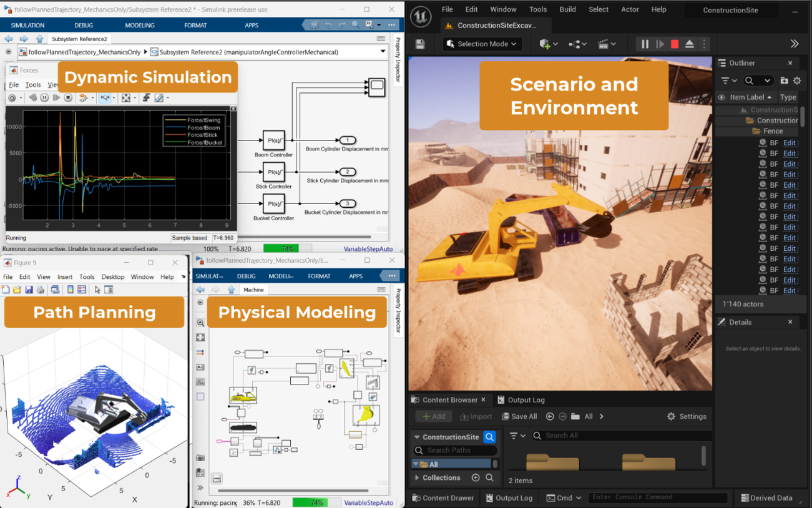Open the Build menu in Unreal Editor
Viewport: 812px width, 508px height.
click(x=567, y=9)
